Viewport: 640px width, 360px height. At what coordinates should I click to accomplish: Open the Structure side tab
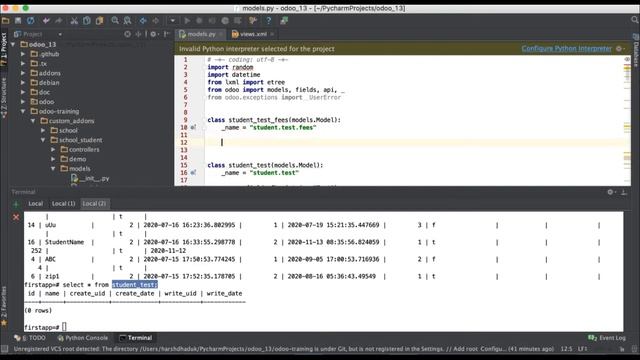coord(4,98)
